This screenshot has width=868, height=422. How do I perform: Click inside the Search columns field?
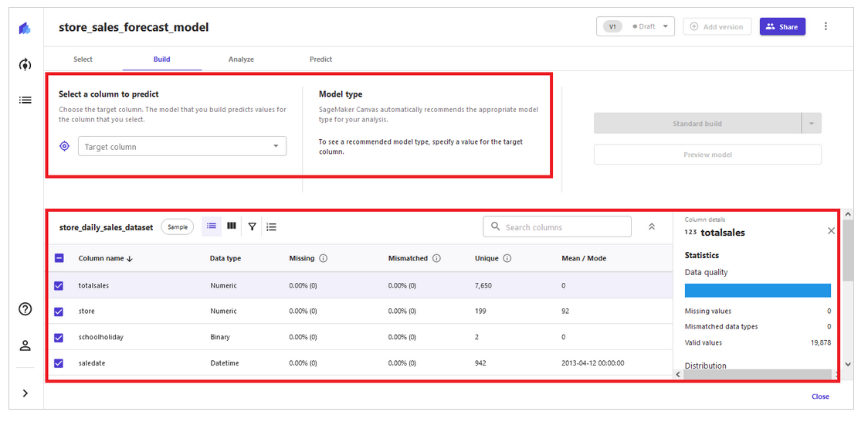557,226
